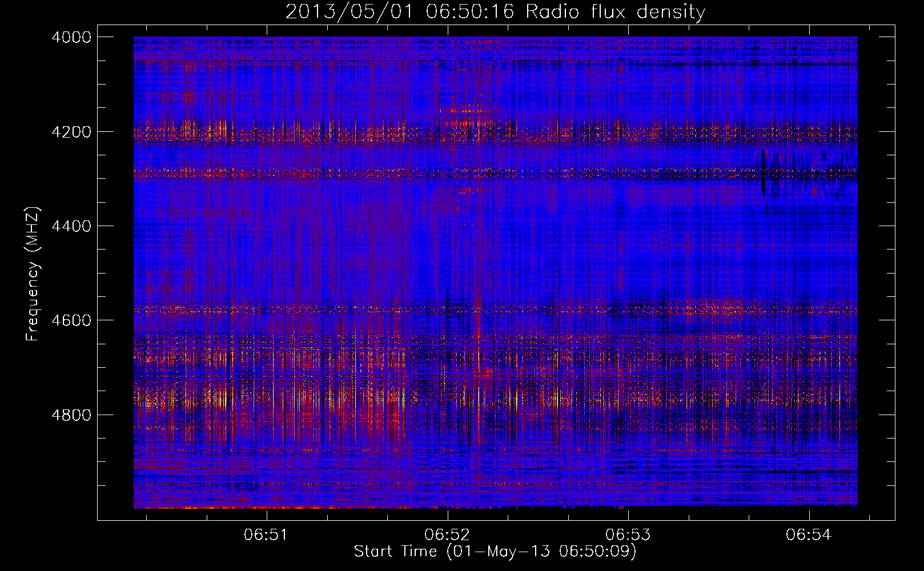Click the plot title '2013/05/01 06:50:16 Radio flux density'

pos(495,12)
